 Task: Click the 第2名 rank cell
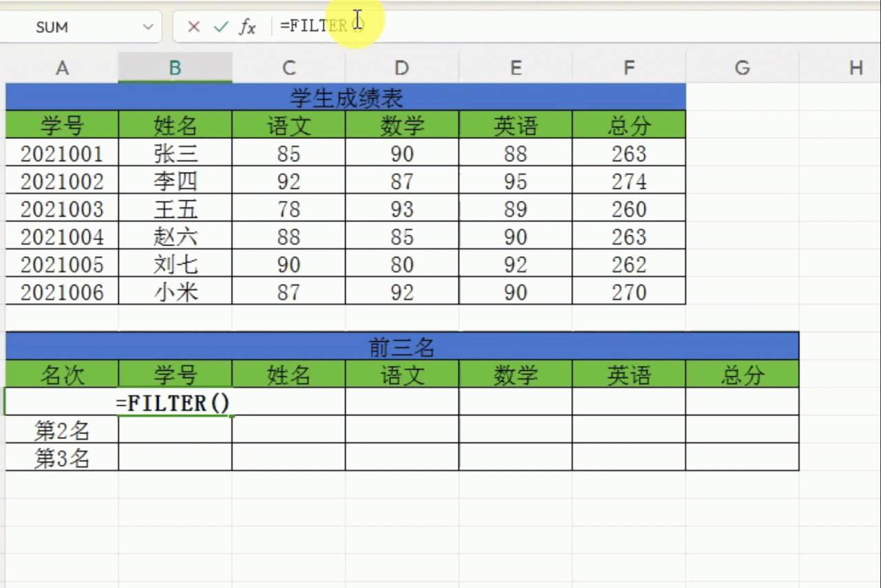point(62,430)
